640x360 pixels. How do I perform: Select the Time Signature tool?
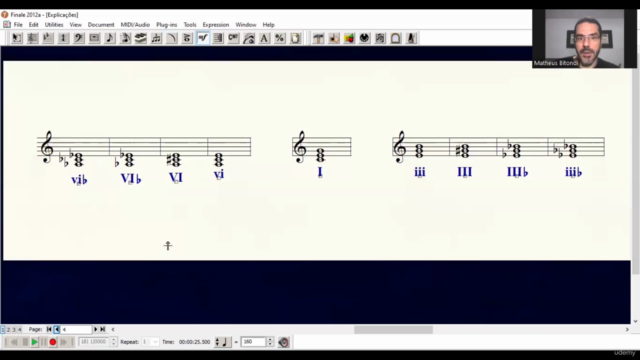[63, 38]
